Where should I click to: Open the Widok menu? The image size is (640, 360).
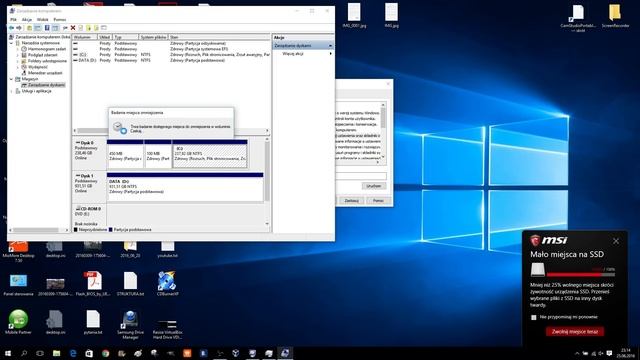pyautogui.click(x=42, y=20)
